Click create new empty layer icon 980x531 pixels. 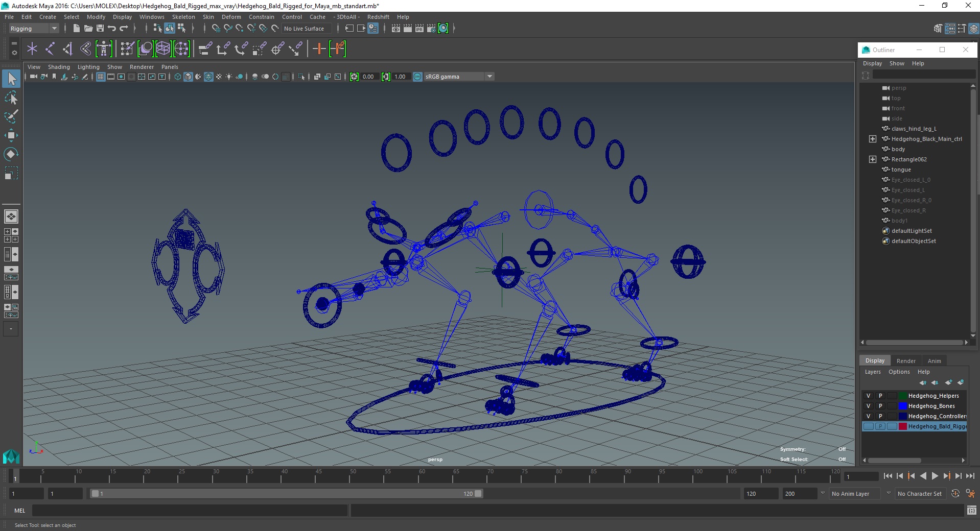click(x=949, y=382)
